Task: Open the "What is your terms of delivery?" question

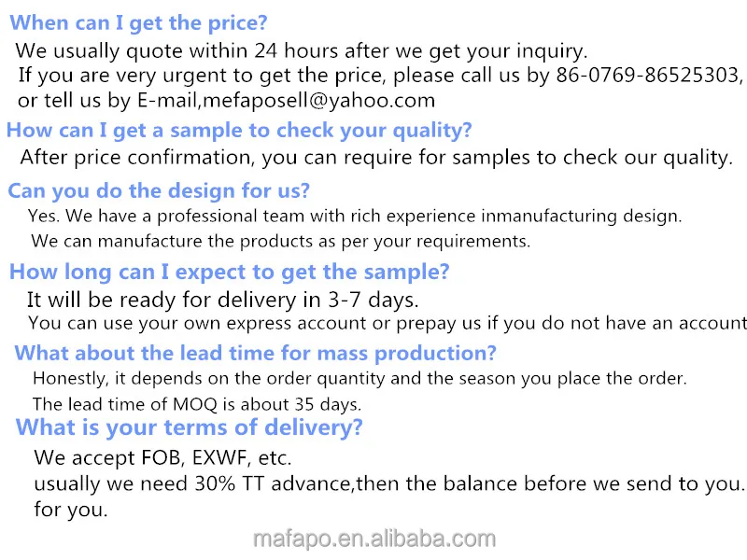Action: click(x=190, y=428)
